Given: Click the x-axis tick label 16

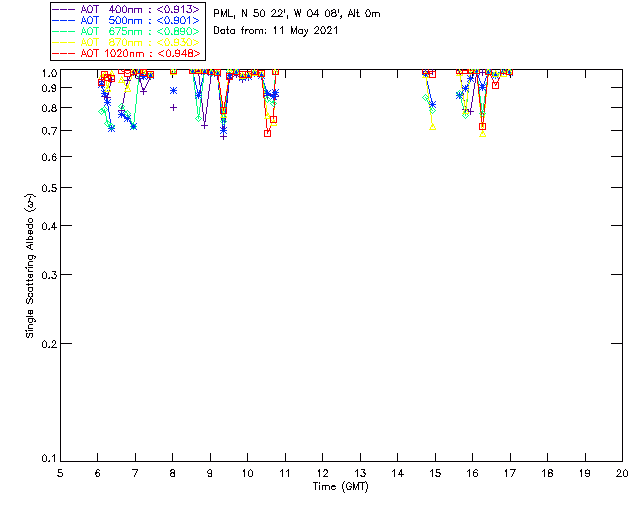Looking at the screenshot, I should (x=473, y=473).
